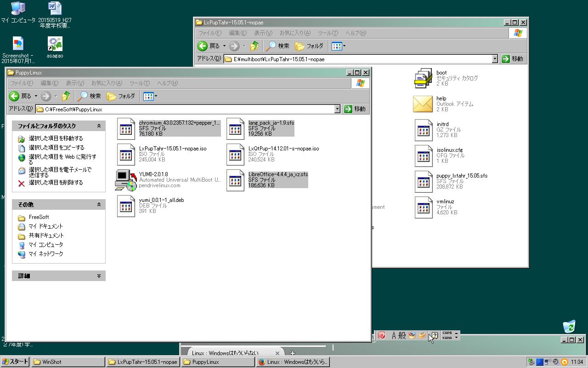Select file LxPupTahr-15.05.1-nopae.iso
The width and height of the screenshot is (588, 368).
(x=173, y=149)
